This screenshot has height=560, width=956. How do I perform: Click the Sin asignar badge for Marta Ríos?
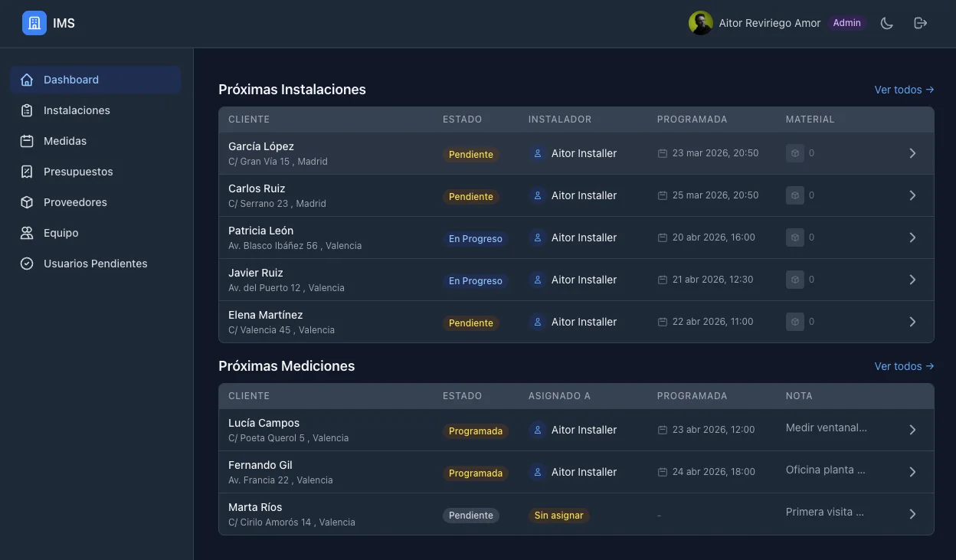(x=558, y=515)
